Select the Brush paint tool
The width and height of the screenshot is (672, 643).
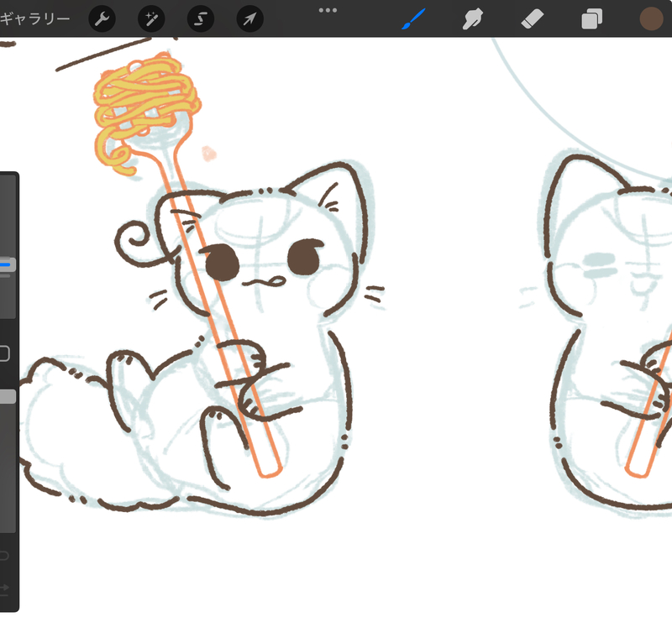(x=413, y=18)
